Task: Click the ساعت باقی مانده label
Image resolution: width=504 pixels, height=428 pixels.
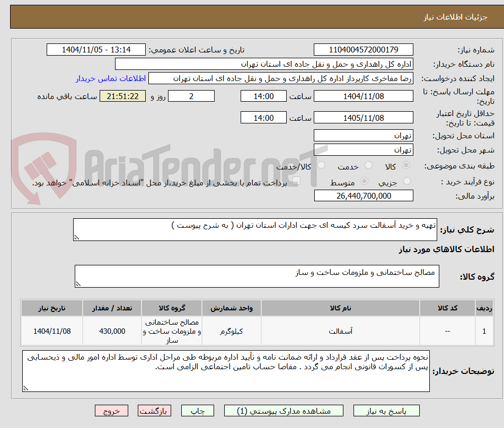Action: coord(67,96)
